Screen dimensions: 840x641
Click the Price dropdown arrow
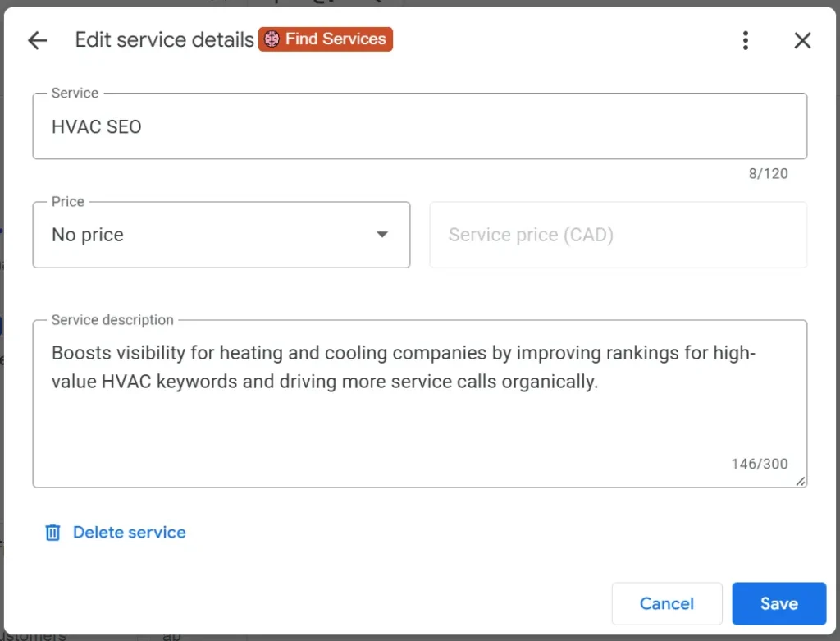coord(382,235)
